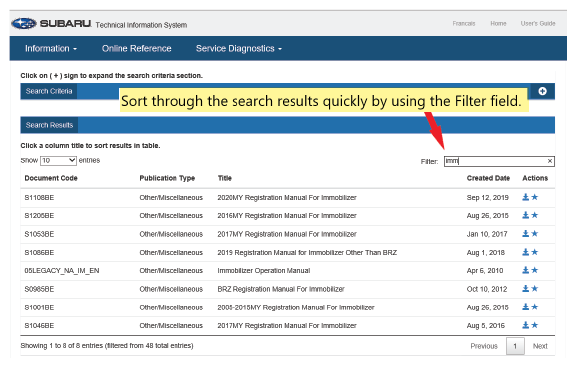
Task: Sort by Title column header
Action: point(224,178)
